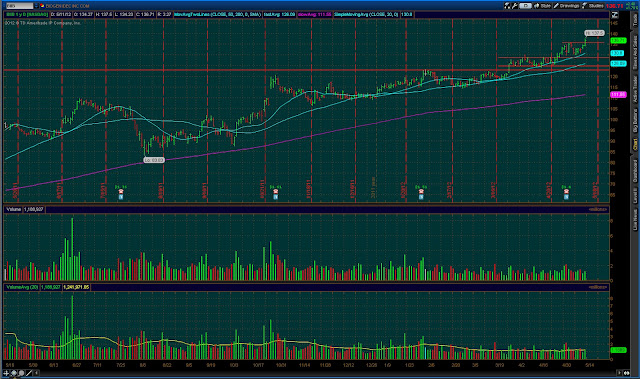Choose the line drawing tool icon
The width and height of the screenshot is (640, 379).
coord(29,373)
